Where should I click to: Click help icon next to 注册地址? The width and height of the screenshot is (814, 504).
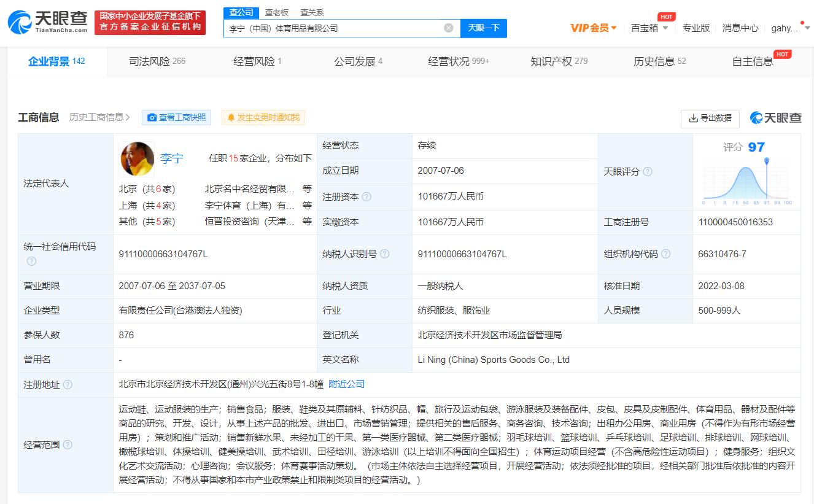[68, 385]
